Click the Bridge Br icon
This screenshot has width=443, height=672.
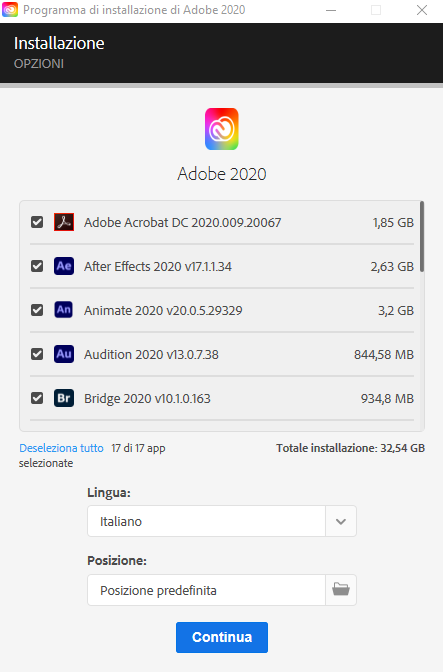coord(64,398)
